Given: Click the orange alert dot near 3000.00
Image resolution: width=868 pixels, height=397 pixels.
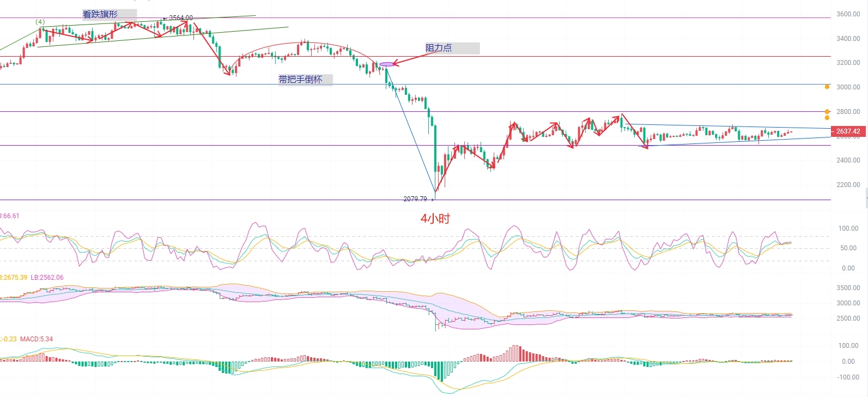Looking at the screenshot, I should (x=827, y=87).
